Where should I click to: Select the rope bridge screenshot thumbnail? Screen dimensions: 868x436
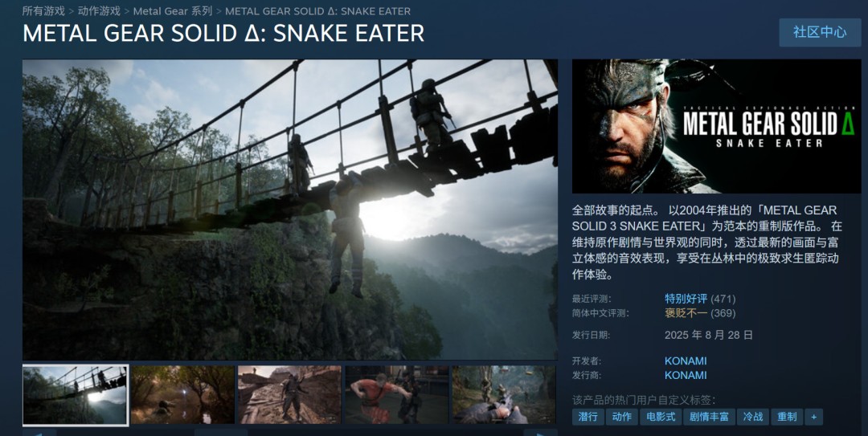[76, 394]
